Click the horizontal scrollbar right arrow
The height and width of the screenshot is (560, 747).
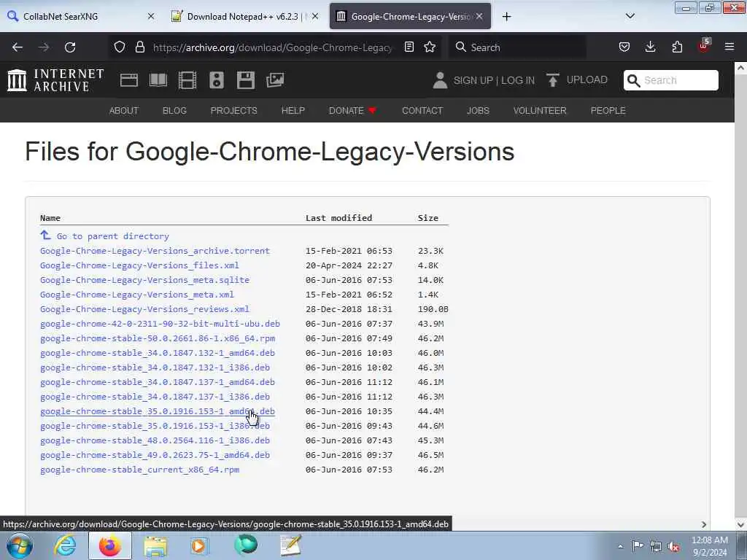pos(704,524)
